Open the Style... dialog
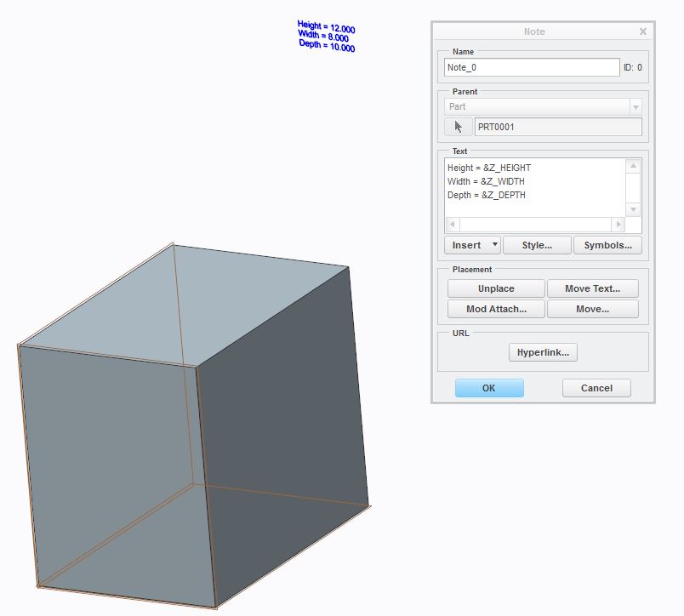Image resolution: width=684 pixels, height=616 pixels. [537, 245]
